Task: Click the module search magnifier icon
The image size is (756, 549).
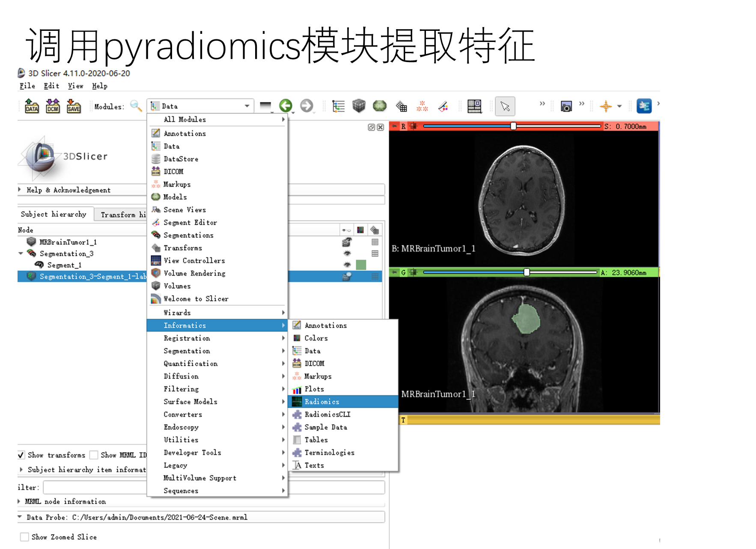Action: pos(136,106)
